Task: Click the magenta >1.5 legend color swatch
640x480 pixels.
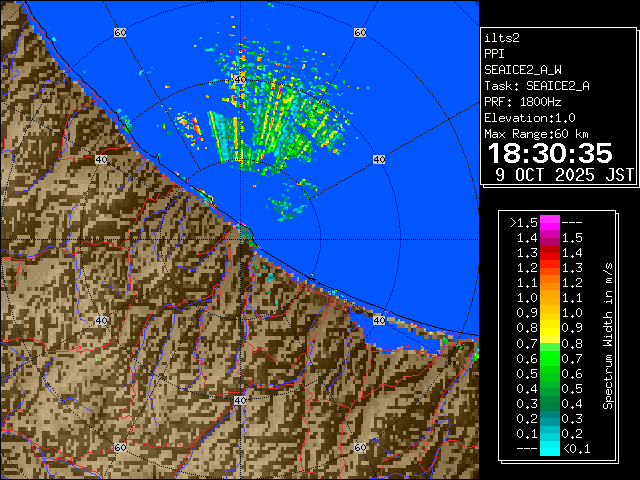Action: pyautogui.click(x=549, y=223)
